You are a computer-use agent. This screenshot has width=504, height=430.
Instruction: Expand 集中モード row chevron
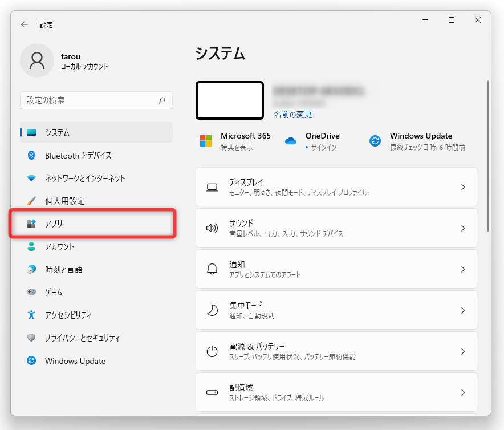[x=463, y=310]
